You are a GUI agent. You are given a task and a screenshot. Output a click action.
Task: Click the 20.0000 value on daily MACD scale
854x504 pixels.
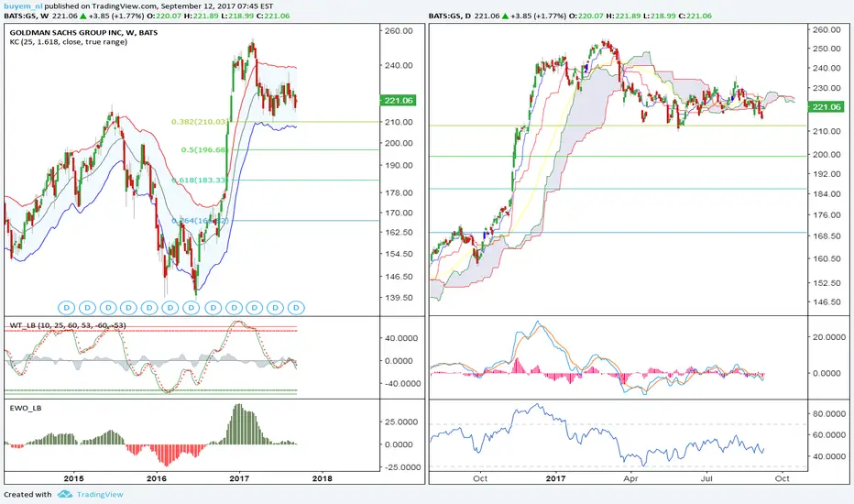[x=829, y=336]
